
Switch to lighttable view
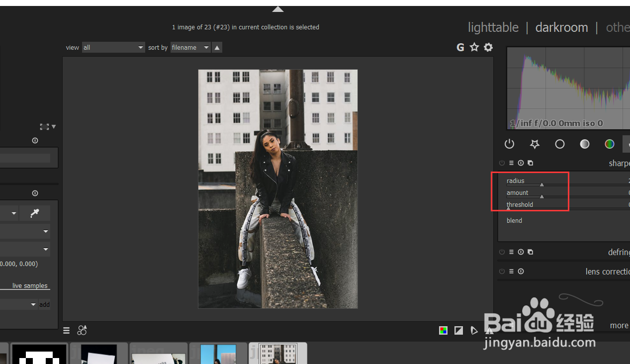[493, 27]
